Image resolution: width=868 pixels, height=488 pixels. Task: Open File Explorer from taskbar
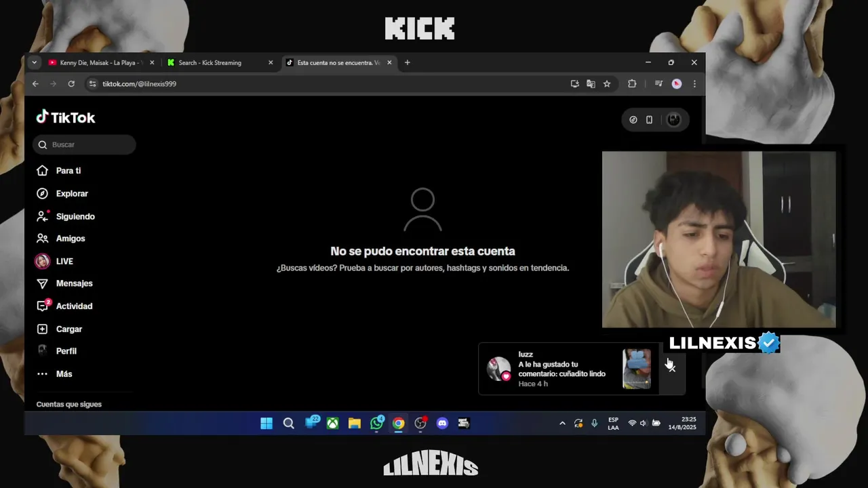tap(354, 424)
